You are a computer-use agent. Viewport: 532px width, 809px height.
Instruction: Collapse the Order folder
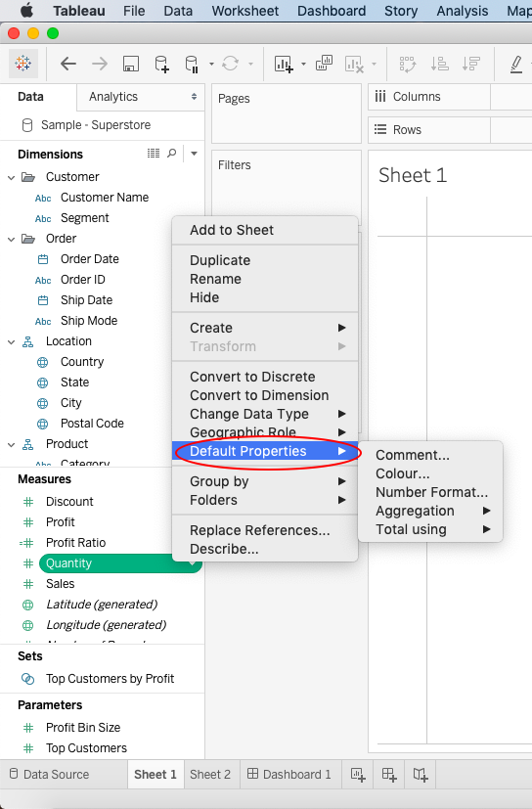[x=12, y=240]
